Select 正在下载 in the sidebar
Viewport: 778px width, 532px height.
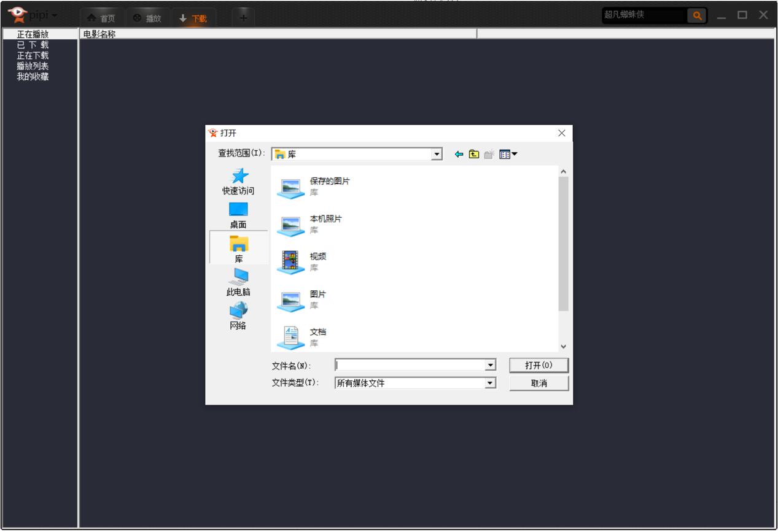33,55
